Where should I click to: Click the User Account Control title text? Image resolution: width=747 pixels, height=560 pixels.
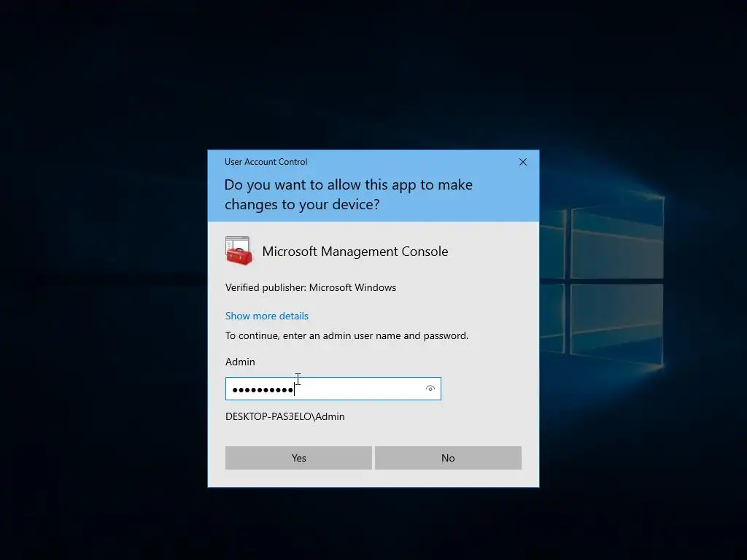click(266, 161)
